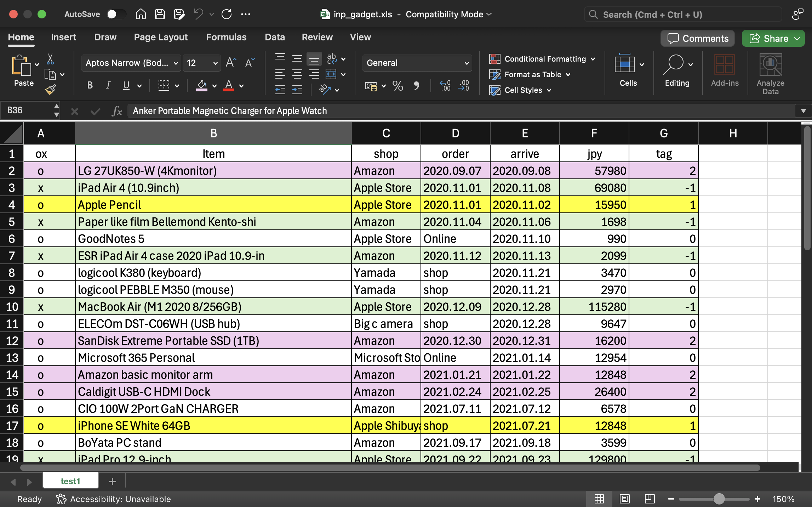Click the Increase Decimal icon
Screen dimensions: 812x507
point(445,86)
